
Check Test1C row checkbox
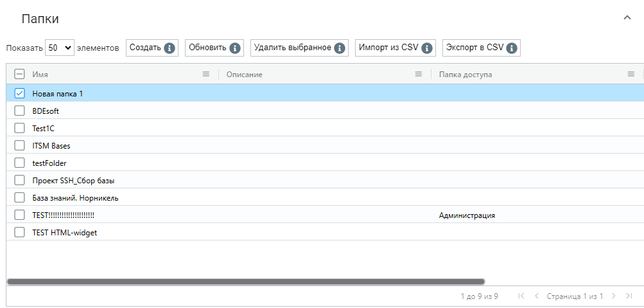click(x=19, y=129)
